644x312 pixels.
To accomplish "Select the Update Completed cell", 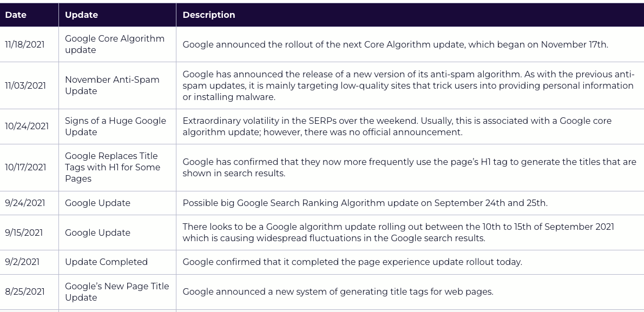I will pyautogui.click(x=117, y=262).
